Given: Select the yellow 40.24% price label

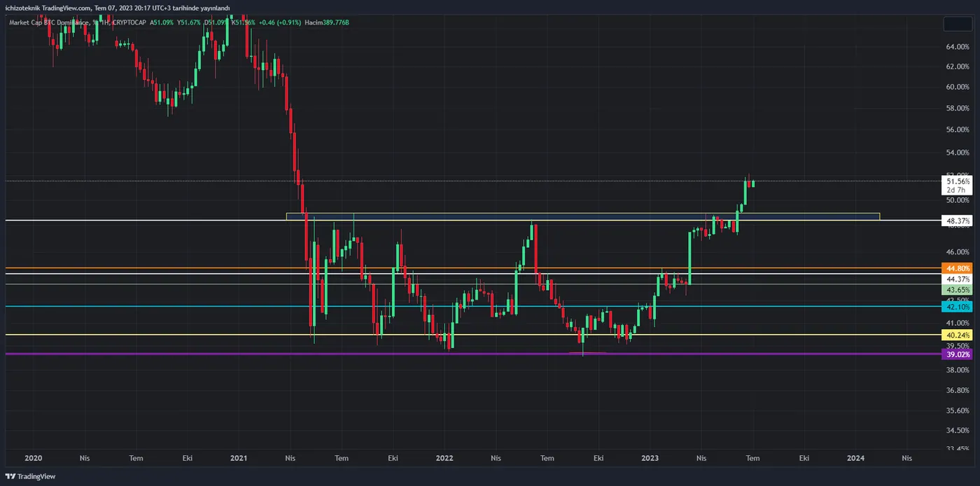Looking at the screenshot, I should (x=958, y=335).
